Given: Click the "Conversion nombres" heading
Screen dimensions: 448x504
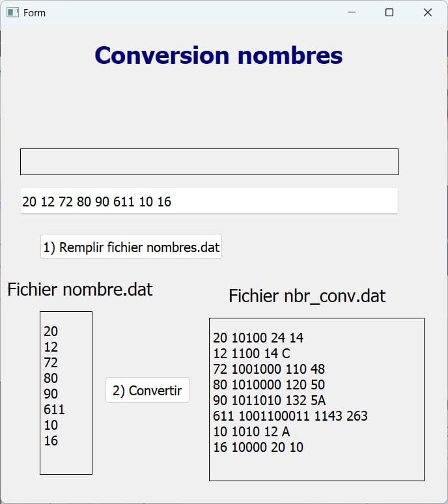Looking at the screenshot, I should (x=218, y=55).
